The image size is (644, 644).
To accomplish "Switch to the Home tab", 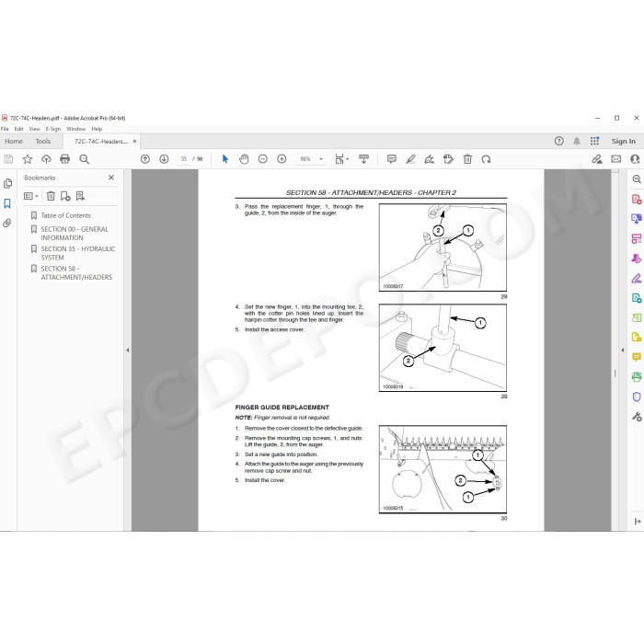I will 14,142.
